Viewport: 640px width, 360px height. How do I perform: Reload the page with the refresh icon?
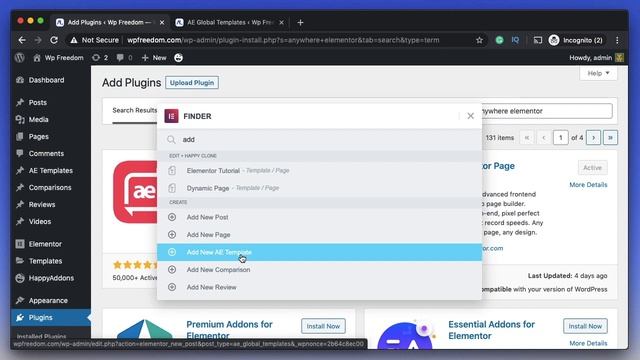(x=54, y=40)
